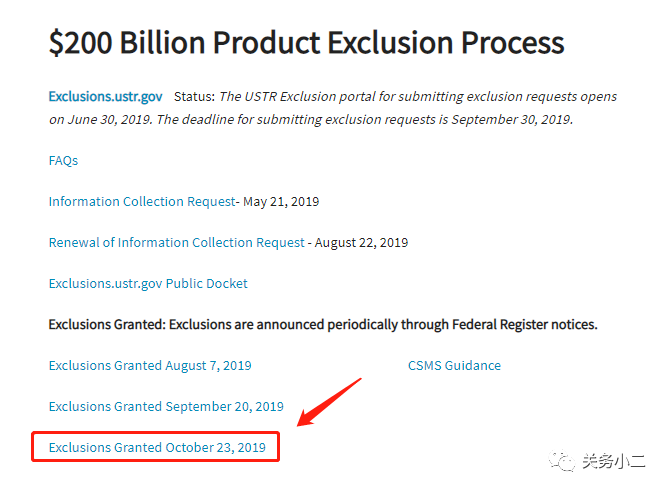Click the CSMS Guidance link
Screen dimensions: 667x491
click(454, 365)
